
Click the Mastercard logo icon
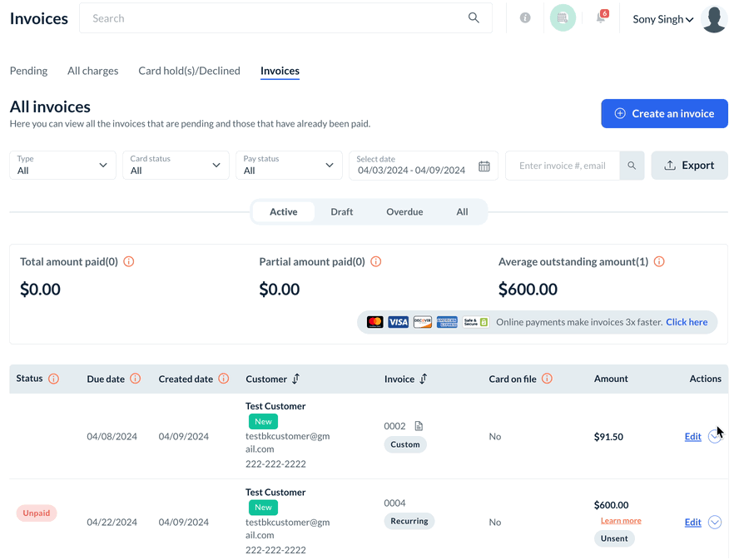(374, 322)
